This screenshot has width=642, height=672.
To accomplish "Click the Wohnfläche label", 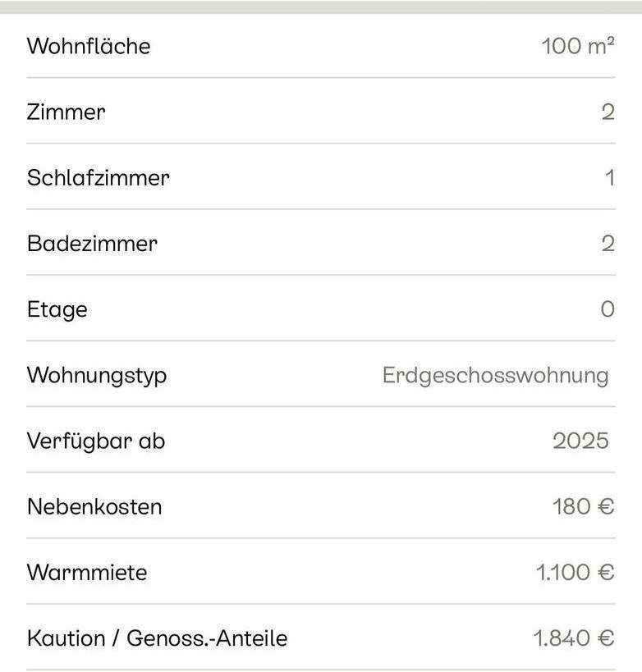I will point(89,46).
